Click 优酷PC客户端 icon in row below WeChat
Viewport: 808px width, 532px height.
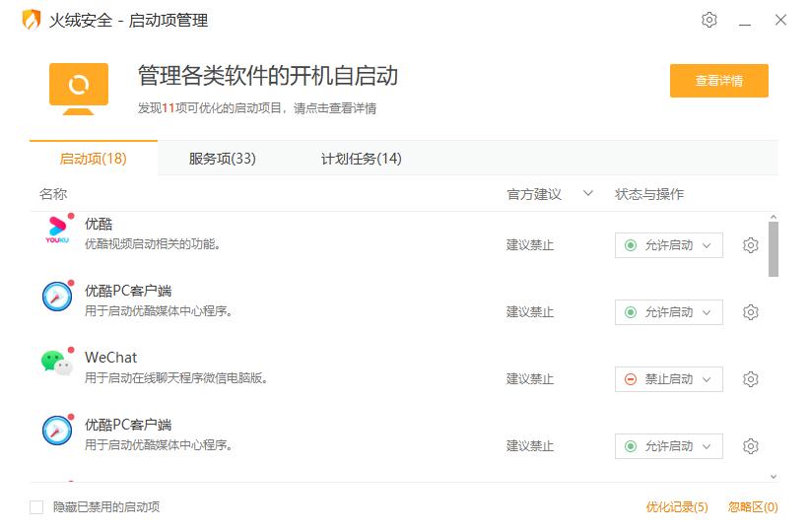[x=57, y=431]
